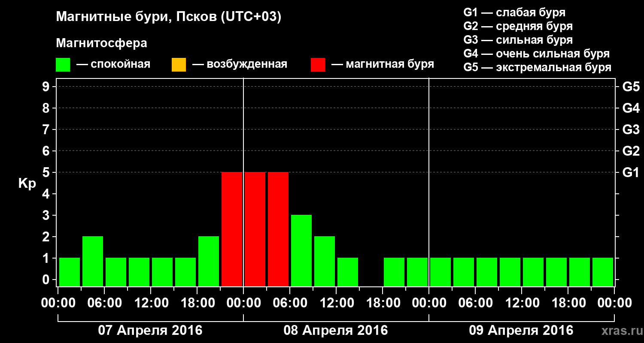The image size is (644, 343).
Task: Click the G1 label on right axis
Action: (x=631, y=172)
